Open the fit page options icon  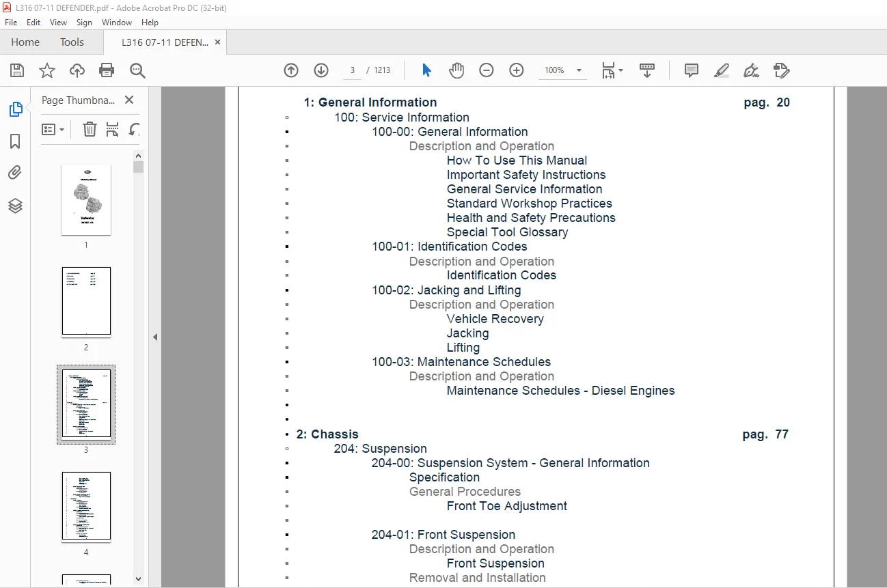(612, 70)
